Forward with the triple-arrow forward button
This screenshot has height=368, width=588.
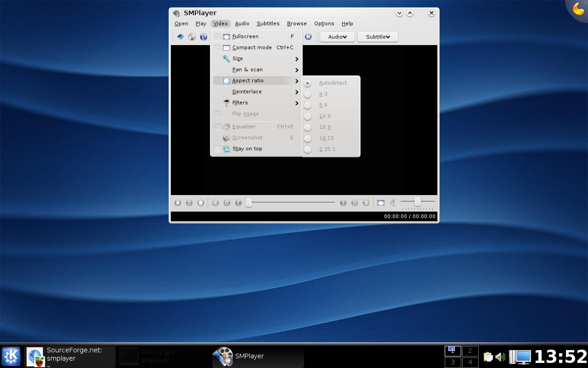point(366,203)
